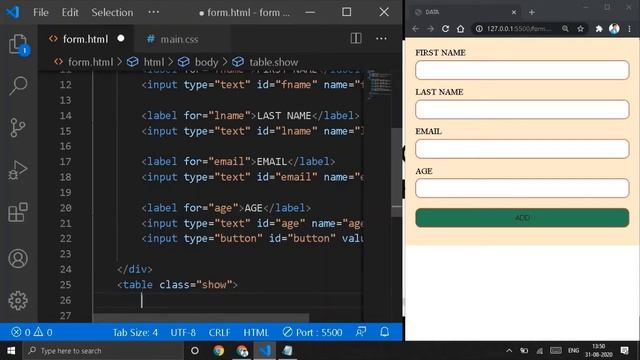
Task: Open a new browser tab
Action: (531, 12)
